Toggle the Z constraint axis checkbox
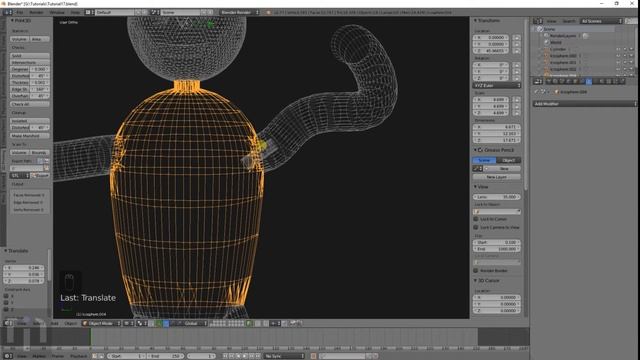Image resolution: width=640 pixels, height=360 pixels. click(6, 309)
